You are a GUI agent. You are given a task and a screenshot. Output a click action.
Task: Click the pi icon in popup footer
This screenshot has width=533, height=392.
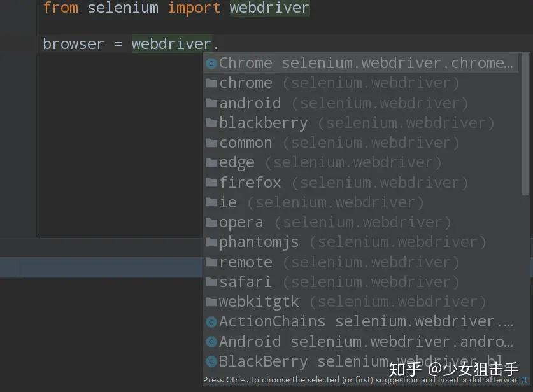click(524, 380)
